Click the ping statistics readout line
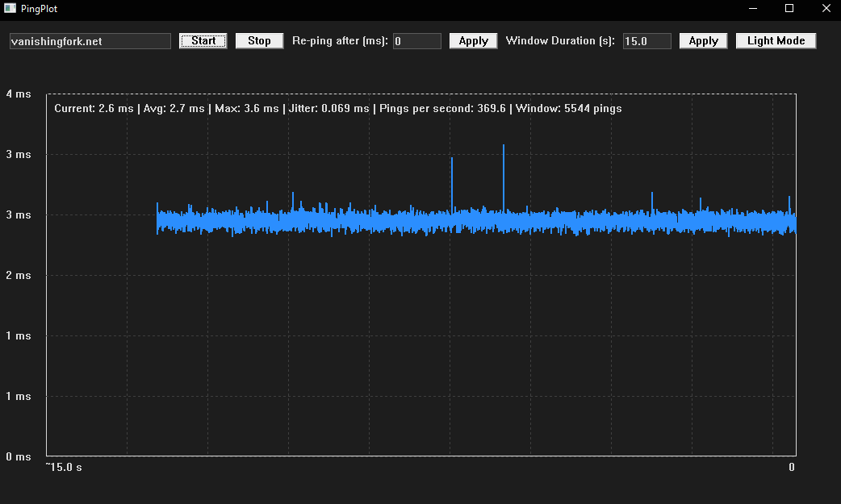 337,108
